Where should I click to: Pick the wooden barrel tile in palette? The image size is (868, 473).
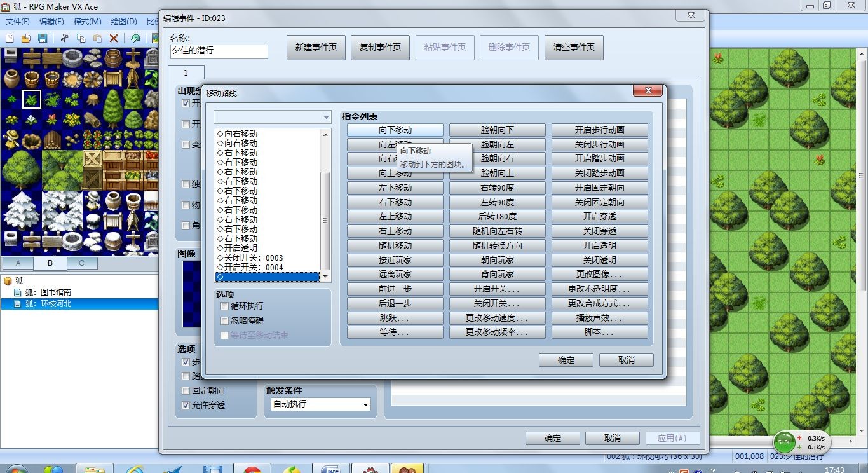coord(113,58)
